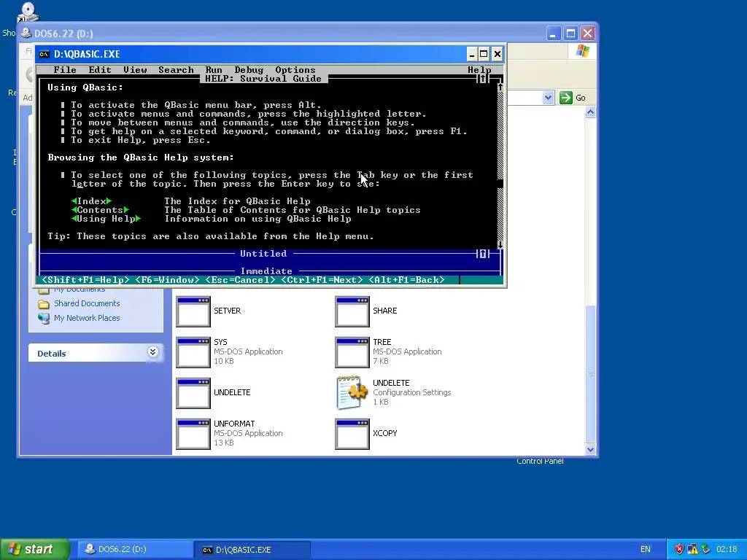Screen dimensions: 747x560
Task: Open the QBasic Help menu
Action: [x=479, y=70]
